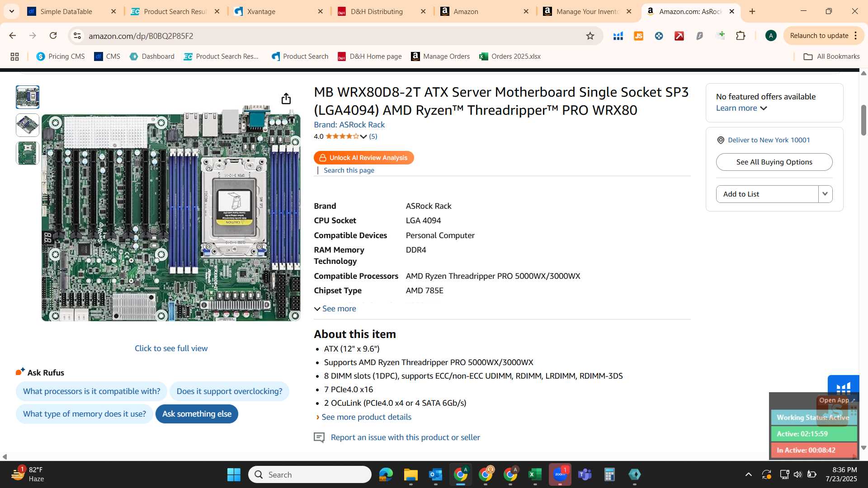The height and width of the screenshot is (488, 868).
Task: Open the Pricing CMS bookmark
Action: pyautogui.click(x=61, y=56)
